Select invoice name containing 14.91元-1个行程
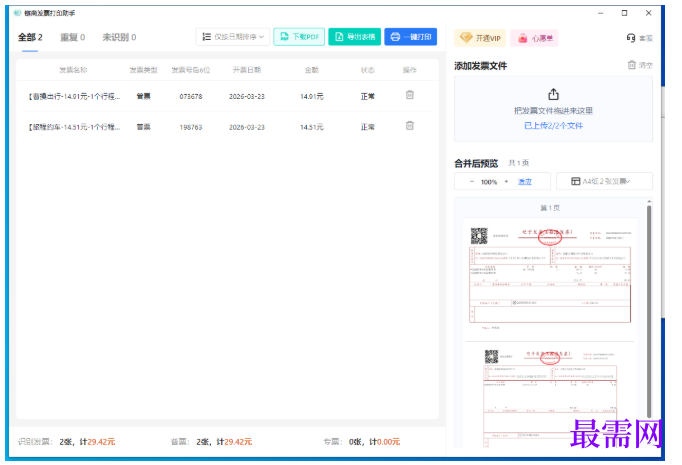Screen dimensions: 682x465 74,97
